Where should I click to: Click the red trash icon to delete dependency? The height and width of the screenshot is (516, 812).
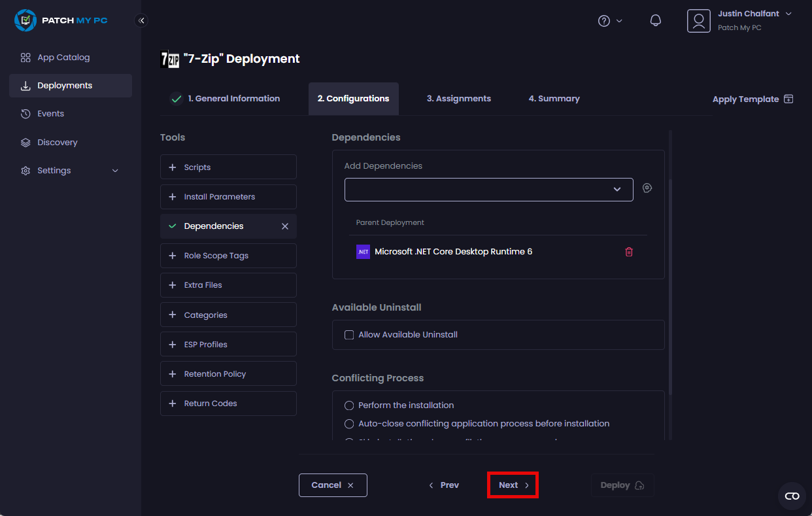pyautogui.click(x=629, y=252)
